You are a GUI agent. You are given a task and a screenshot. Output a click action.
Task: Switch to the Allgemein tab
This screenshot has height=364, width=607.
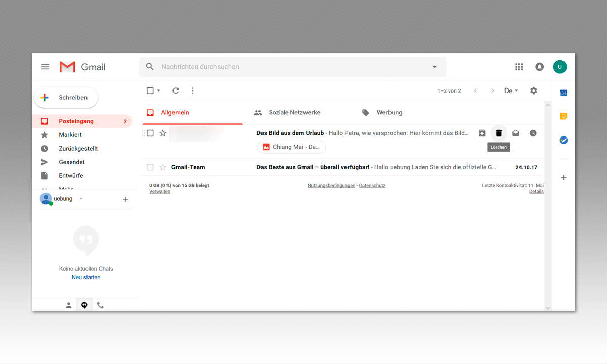click(x=192, y=113)
